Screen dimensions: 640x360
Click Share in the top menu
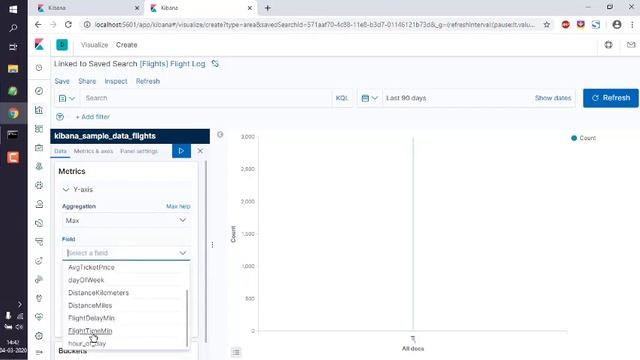coord(87,81)
